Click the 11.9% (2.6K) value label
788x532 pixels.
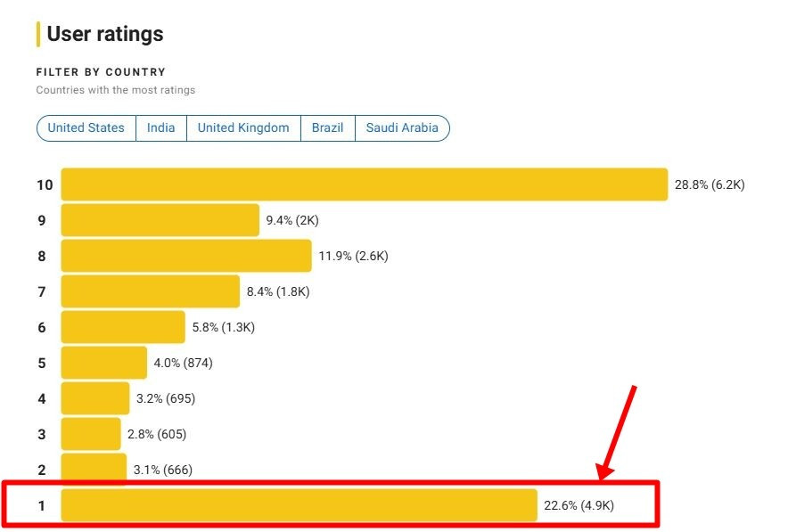[353, 257]
